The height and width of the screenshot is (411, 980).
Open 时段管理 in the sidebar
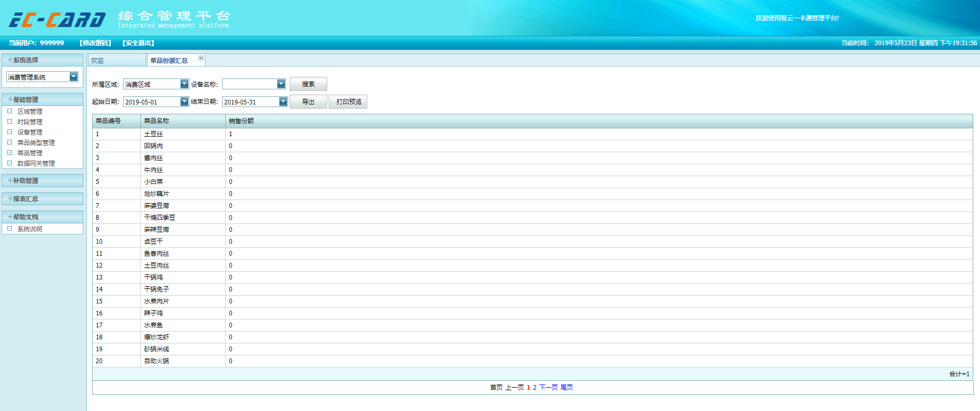30,122
